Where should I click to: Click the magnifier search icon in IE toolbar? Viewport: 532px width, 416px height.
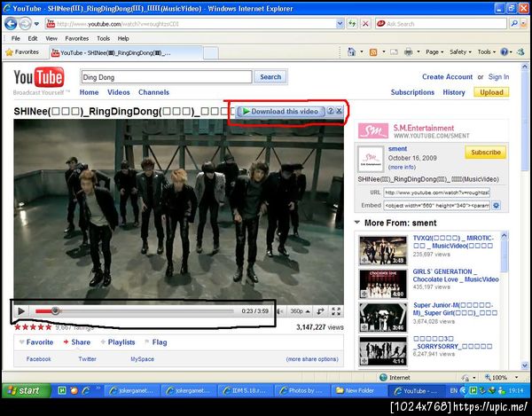click(514, 24)
